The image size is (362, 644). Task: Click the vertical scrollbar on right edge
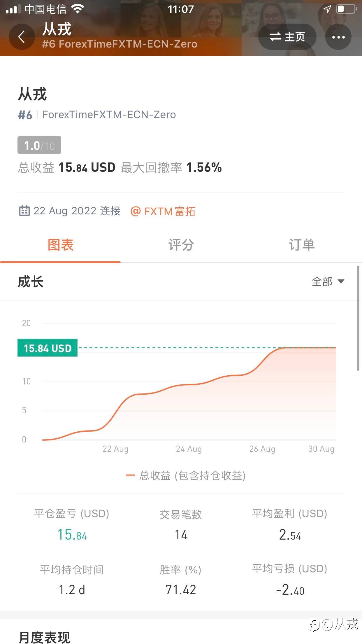tap(358, 318)
